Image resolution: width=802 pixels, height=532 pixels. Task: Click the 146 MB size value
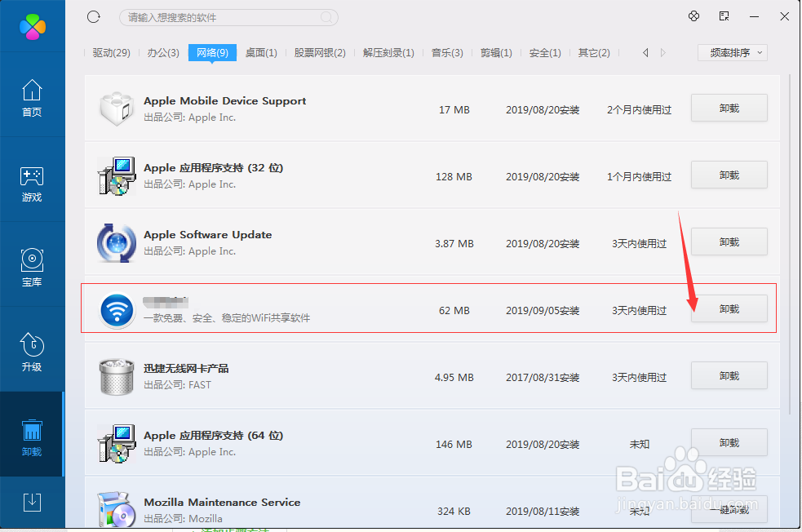pos(454,445)
